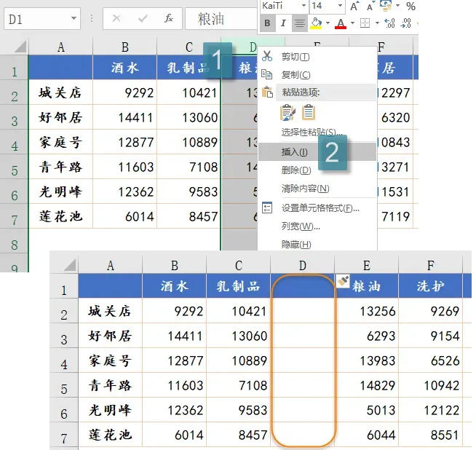Click the formula bar showing 粮油
The height and width of the screenshot is (450, 476).
point(221,19)
